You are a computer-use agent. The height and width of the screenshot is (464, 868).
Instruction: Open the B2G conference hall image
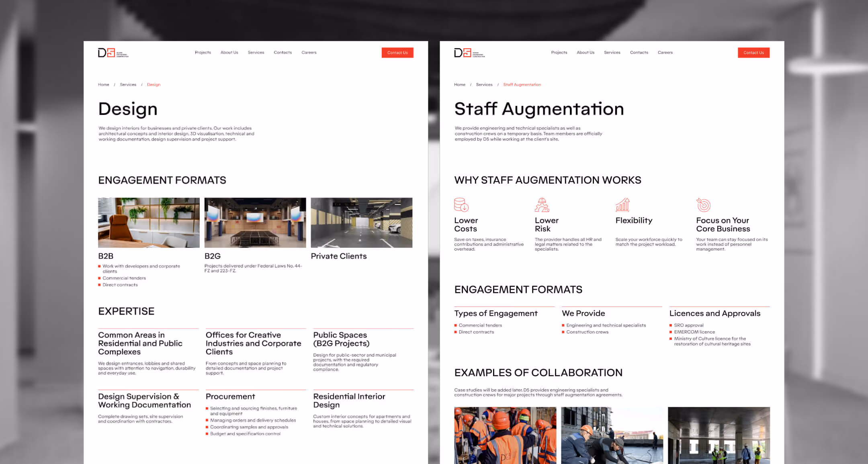coord(255,223)
